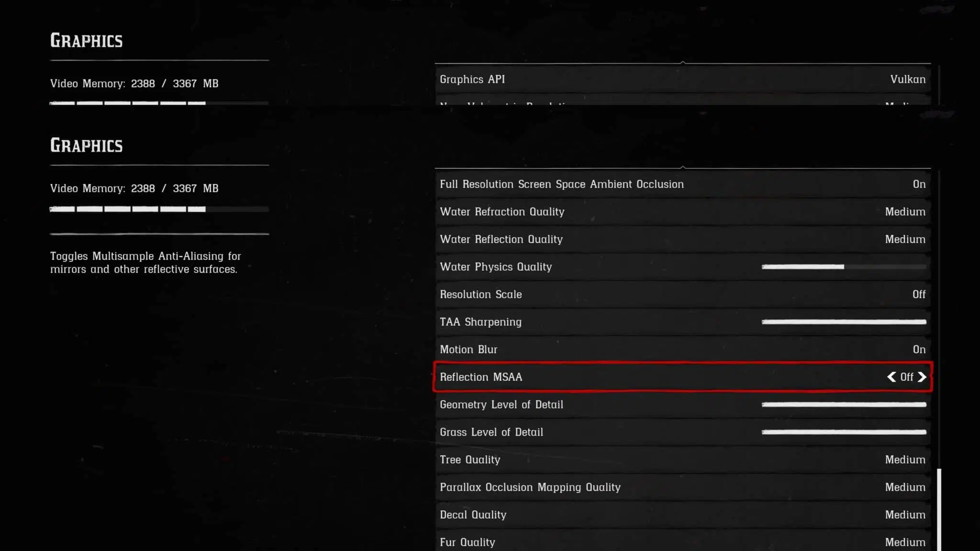Viewport: 980px width, 551px height.
Task: Adjust the Geometry Level of Detail slider
Action: 844,405
